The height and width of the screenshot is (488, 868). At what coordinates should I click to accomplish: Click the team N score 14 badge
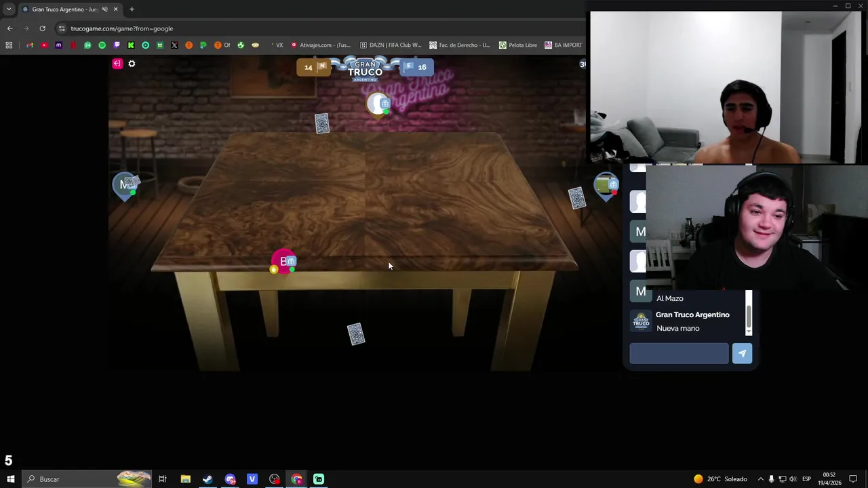pos(313,67)
